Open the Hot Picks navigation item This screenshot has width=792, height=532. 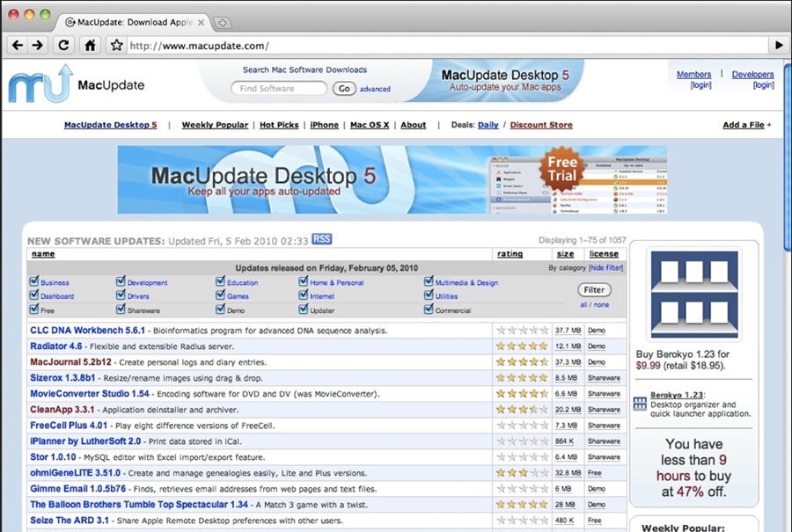tap(279, 125)
